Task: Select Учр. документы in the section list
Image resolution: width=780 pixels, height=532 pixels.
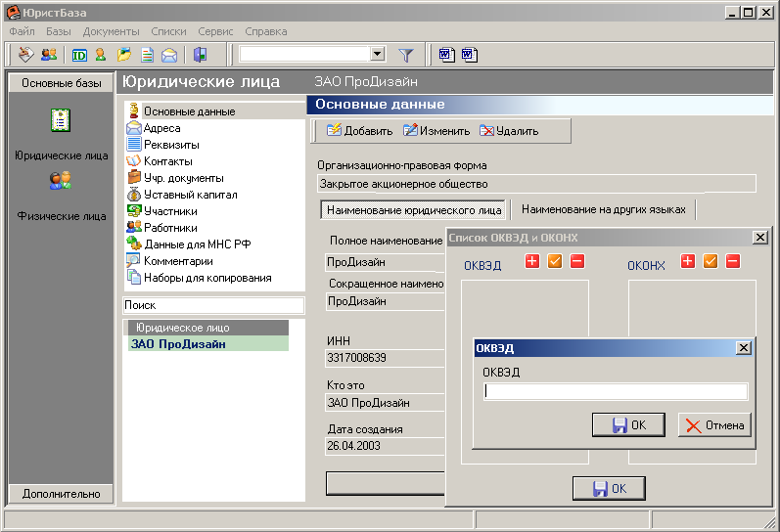Action: click(215, 178)
